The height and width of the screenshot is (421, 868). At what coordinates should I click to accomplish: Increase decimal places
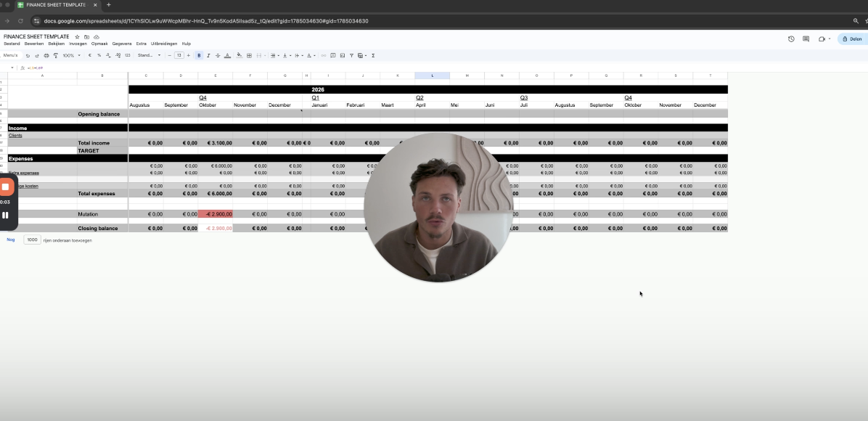coord(118,55)
